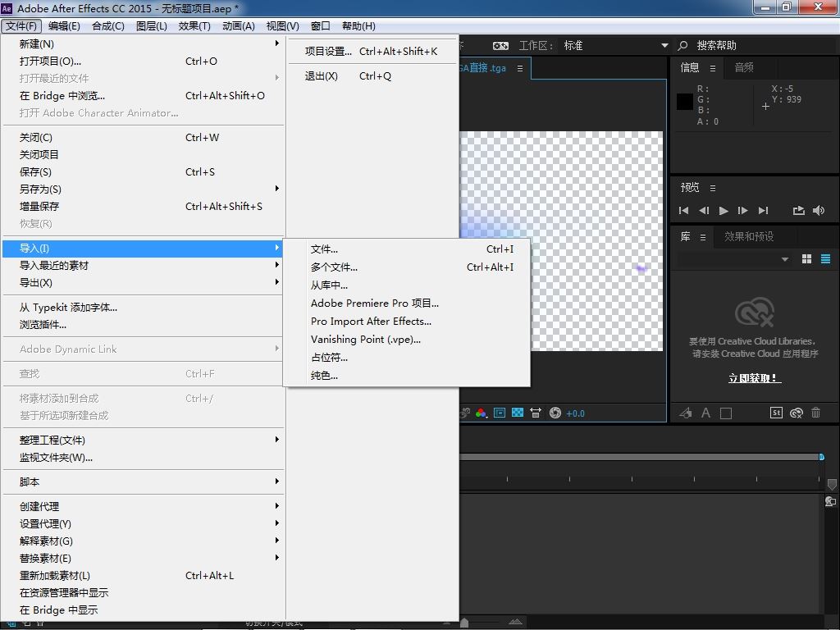The image size is (840, 630).
Task: Click 项目设置... in the File menu
Action: pos(372,52)
